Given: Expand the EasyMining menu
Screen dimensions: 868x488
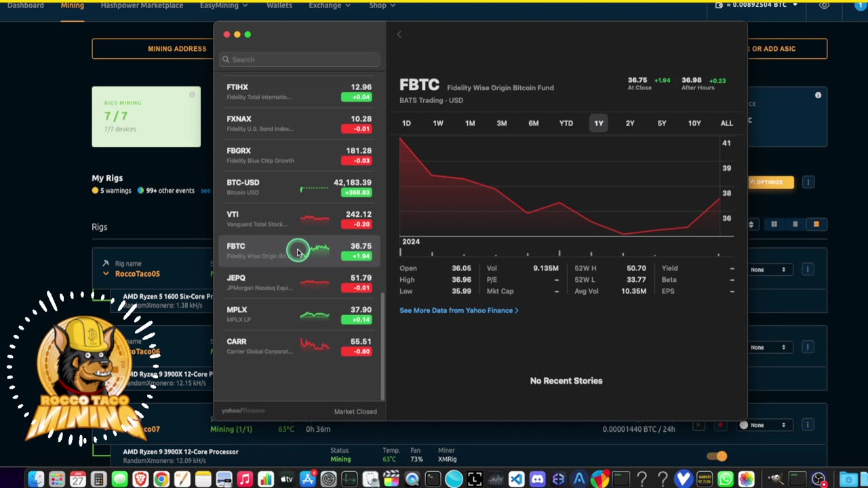Looking at the screenshot, I should click(x=224, y=5).
